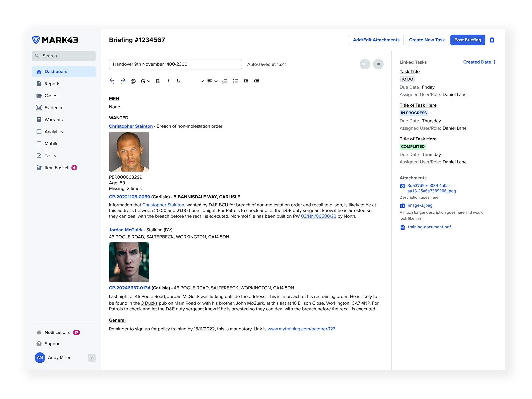Open the text alignment dropdown

coord(211,81)
